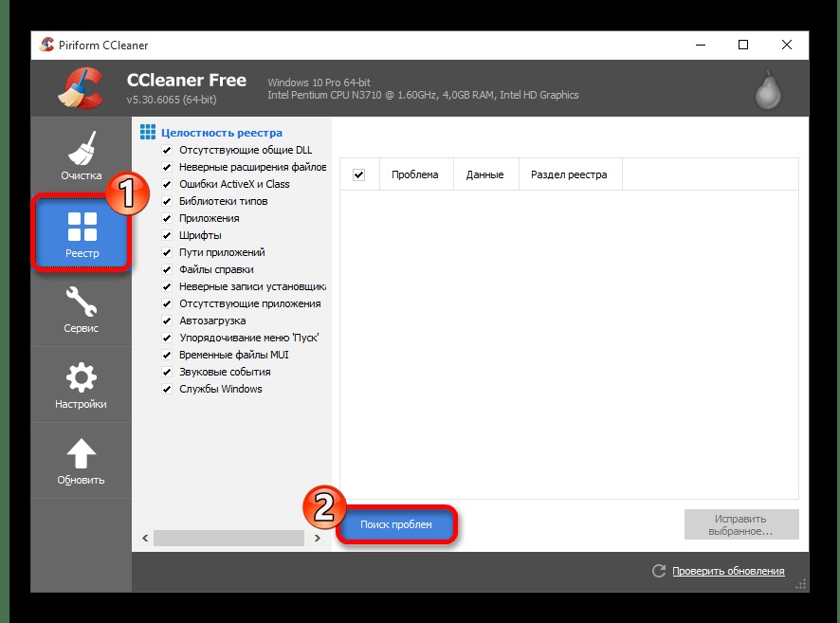The height and width of the screenshot is (623, 840).
Task: Click Исправить выбранное button
Action: click(x=741, y=524)
